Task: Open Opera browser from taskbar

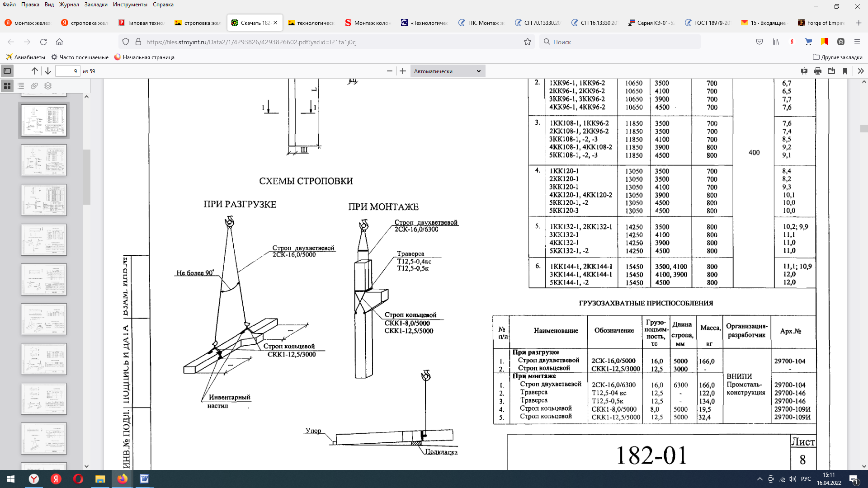Action: click(x=78, y=479)
